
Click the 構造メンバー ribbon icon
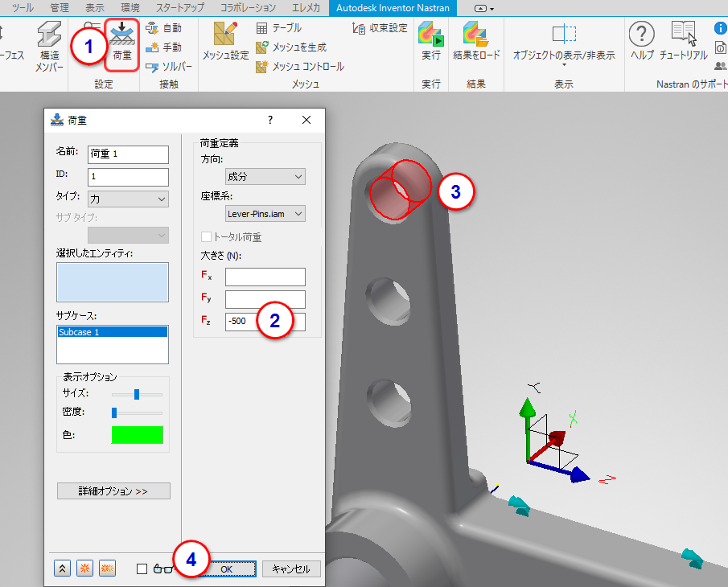coord(49,47)
